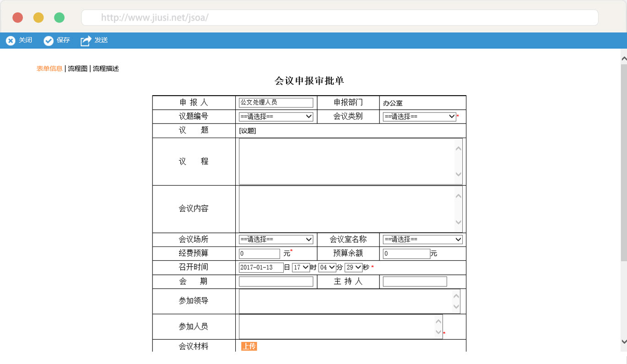Click the 主持人 input field
Image resolution: width=627 pixels, height=364 pixels.
point(415,282)
